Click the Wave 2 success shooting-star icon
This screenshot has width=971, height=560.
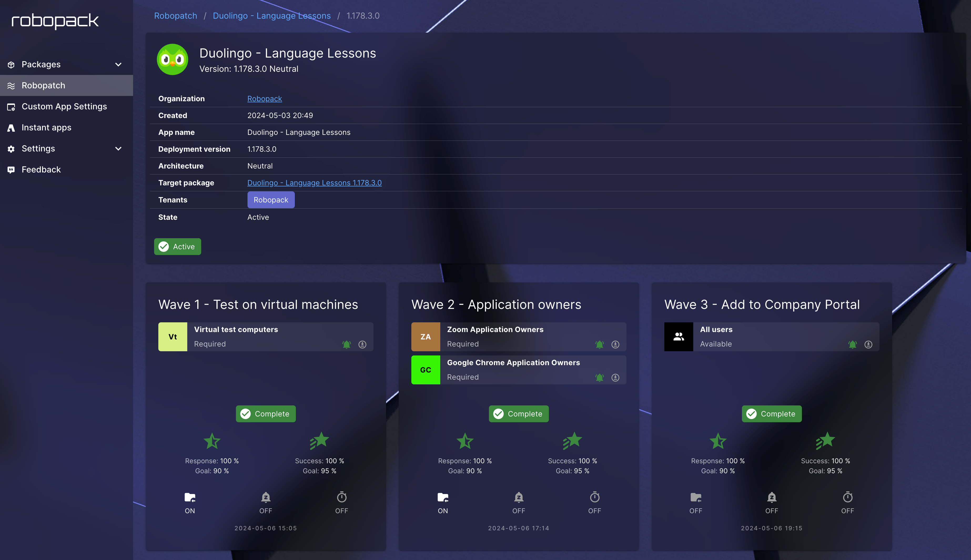[573, 441]
